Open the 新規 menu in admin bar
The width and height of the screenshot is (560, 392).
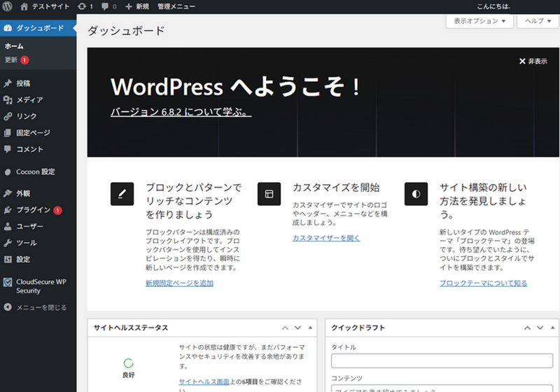137,6
